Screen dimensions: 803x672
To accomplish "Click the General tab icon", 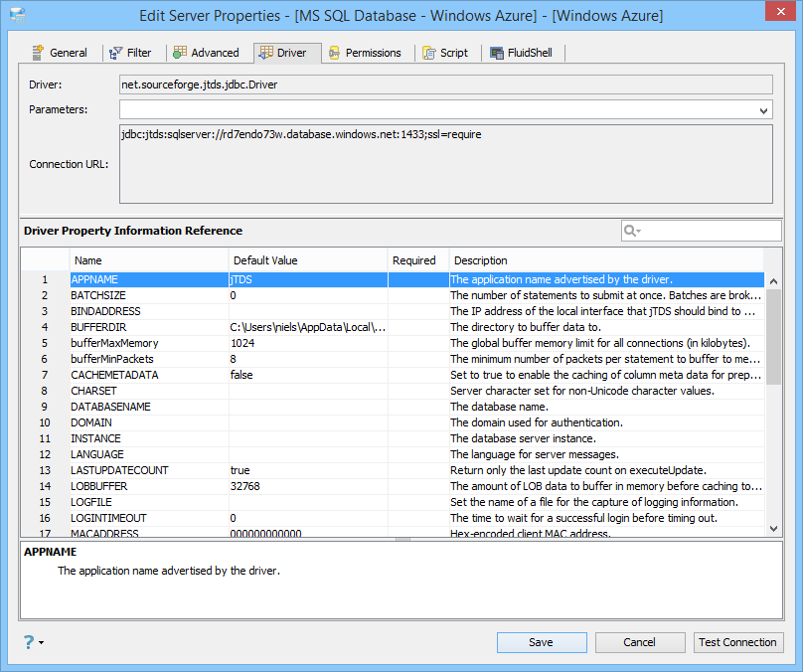I will tap(38, 53).
